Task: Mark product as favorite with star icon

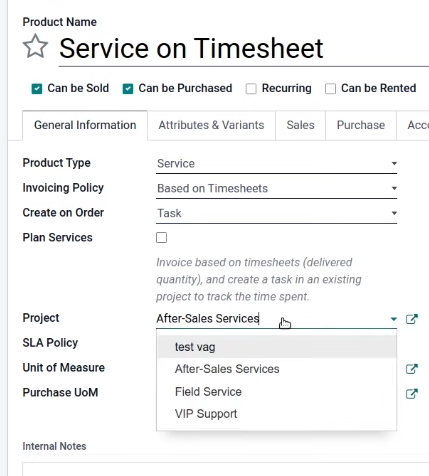Action: (35, 46)
